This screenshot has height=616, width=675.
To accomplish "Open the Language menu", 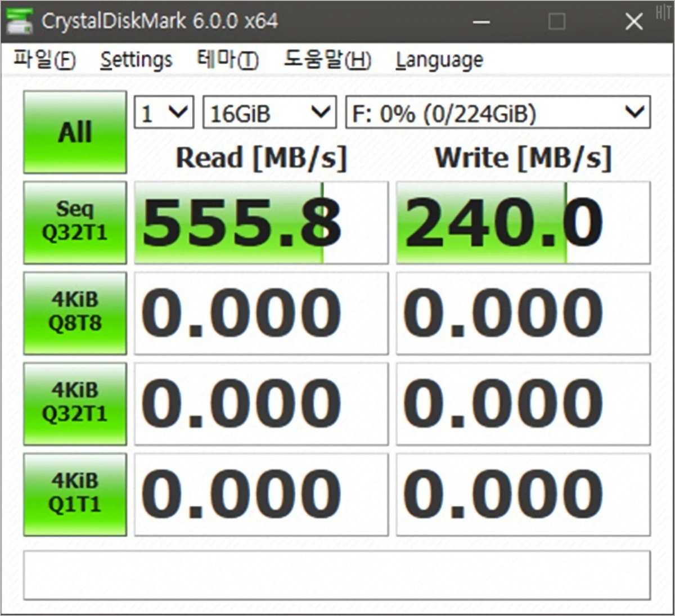I will tap(439, 60).
